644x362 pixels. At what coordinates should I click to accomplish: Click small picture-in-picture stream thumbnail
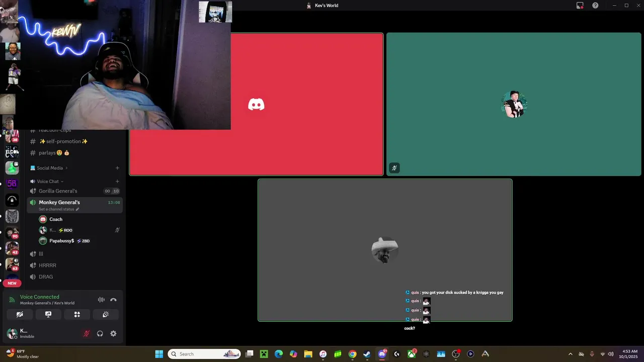click(x=215, y=12)
